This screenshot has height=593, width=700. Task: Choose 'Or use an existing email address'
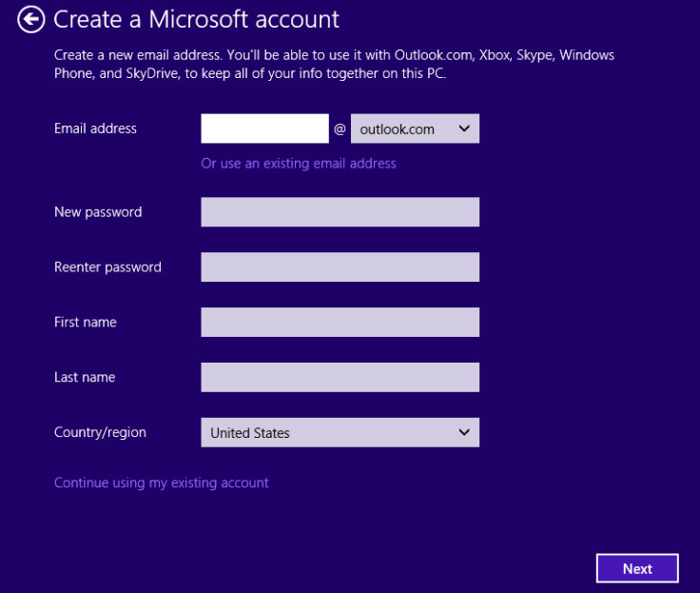(299, 164)
